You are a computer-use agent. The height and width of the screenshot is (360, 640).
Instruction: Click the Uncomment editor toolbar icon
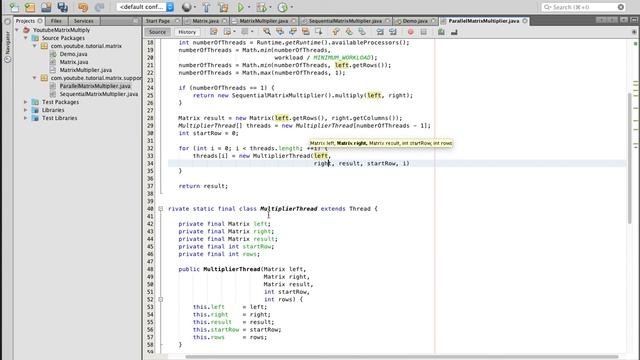tap(454, 32)
